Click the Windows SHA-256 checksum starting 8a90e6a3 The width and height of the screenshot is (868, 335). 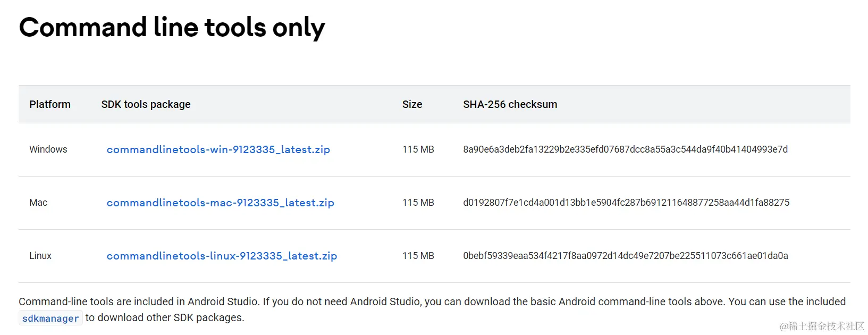click(x=625, y=149)
